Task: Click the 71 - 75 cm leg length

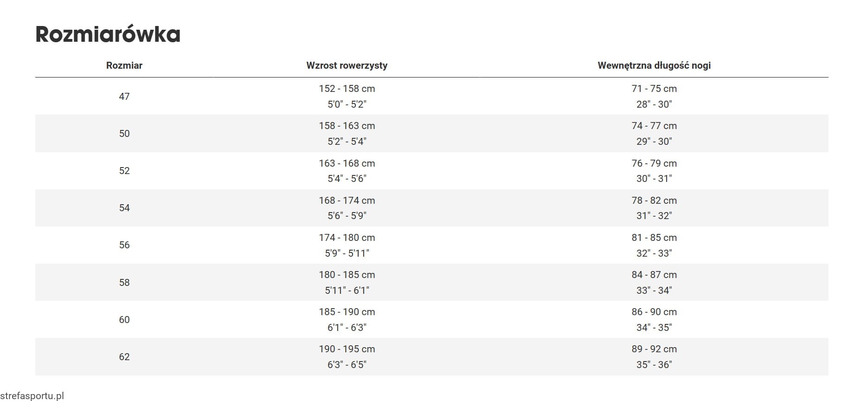Action: click(x=654, y=89)
